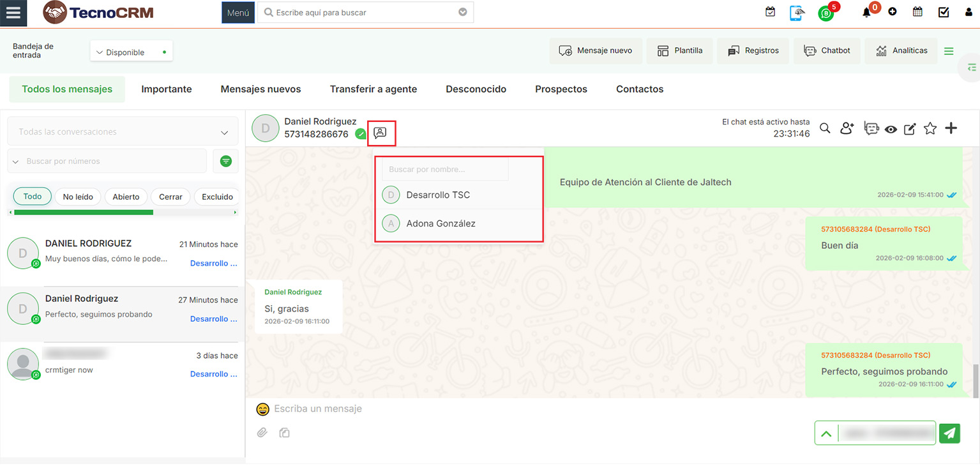This screenshot has height=466, width=980.
Task: Select the 'No leído' filter chip
Action: (x=78, y=197)
